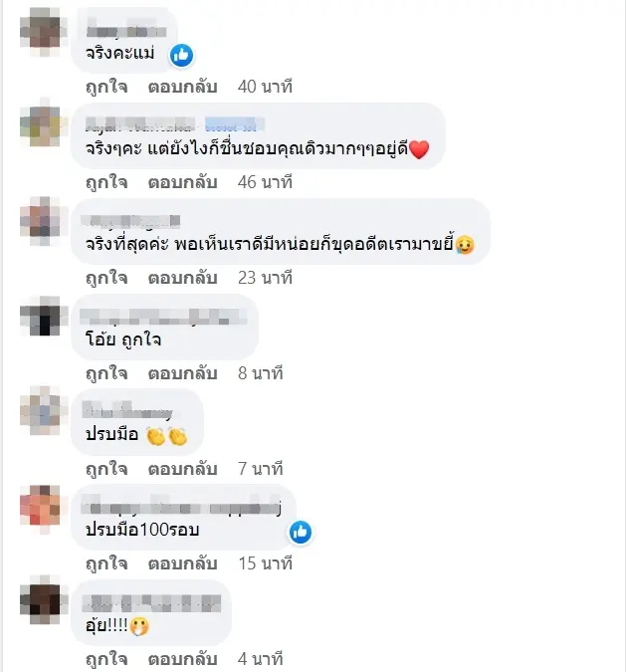
Task: Open the avatar beside 'โอ้ย ถูกใจ' comment
Action: click(42, 316)
